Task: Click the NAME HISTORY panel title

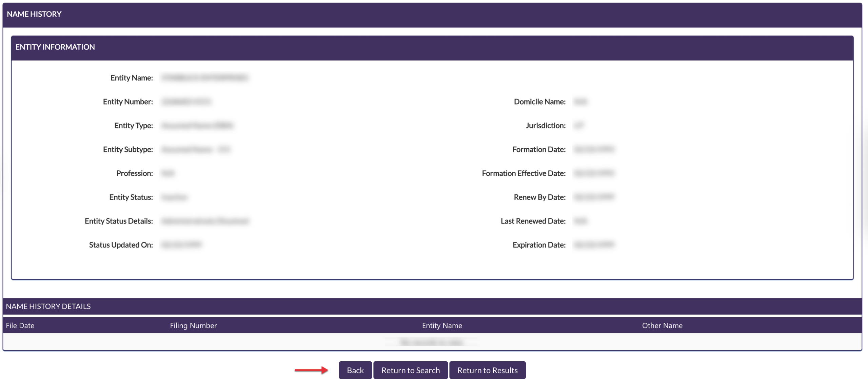Action: coord(34,14)
